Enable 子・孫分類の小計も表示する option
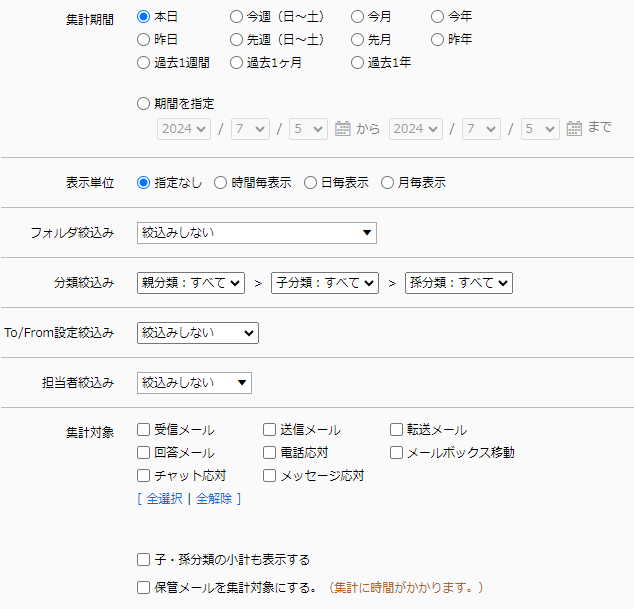This screenshot has height=609, width=634. [x=144, y=560]
